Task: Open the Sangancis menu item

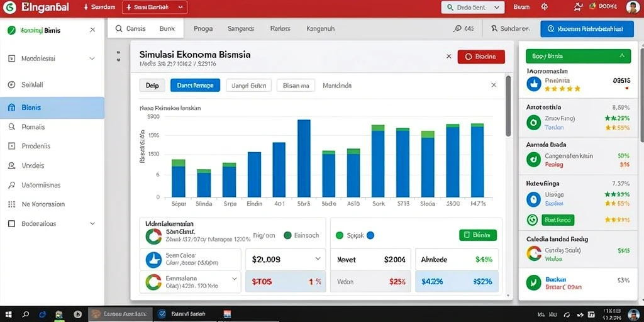Action: pos(241,29)
